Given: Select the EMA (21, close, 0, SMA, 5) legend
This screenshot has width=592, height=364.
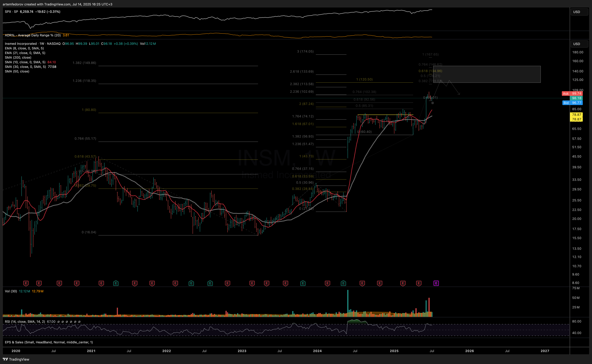Looking at the screenshot, I should pos(25,53).
